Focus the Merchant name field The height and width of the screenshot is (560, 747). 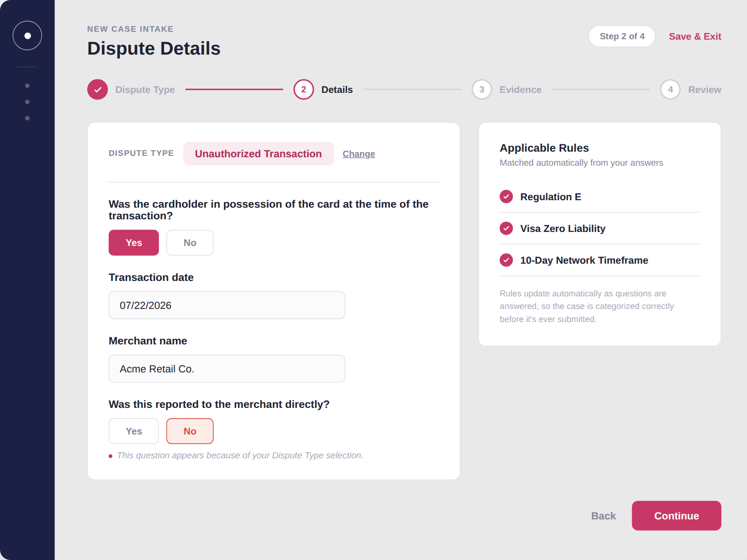coord(227,369)
